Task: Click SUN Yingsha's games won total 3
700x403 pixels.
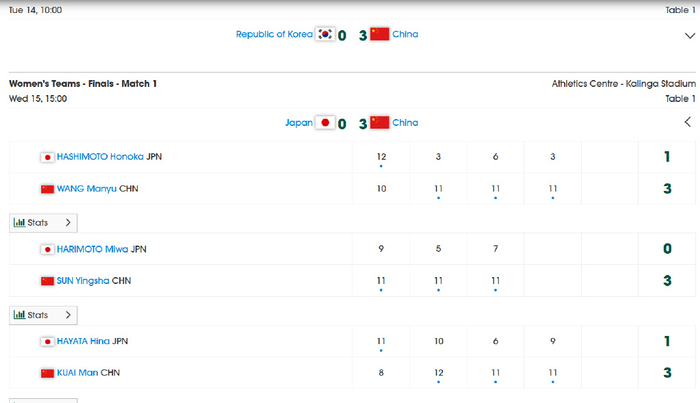Action: (x=667, y=281)
